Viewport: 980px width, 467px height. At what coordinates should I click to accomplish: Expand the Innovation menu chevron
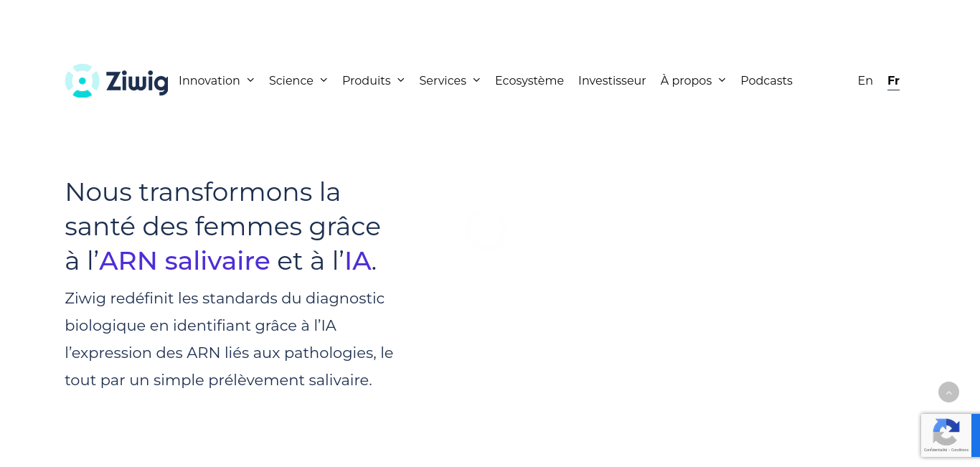(250, 80)
